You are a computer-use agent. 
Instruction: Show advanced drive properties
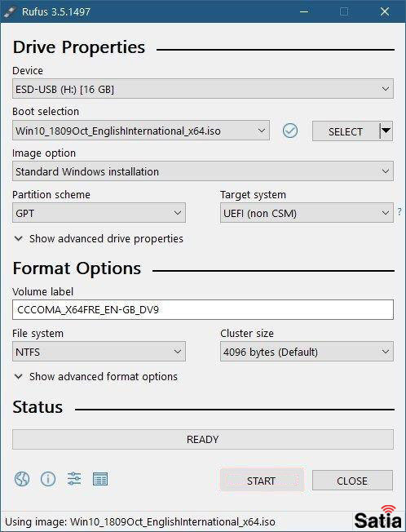click(x=99, y=238)
